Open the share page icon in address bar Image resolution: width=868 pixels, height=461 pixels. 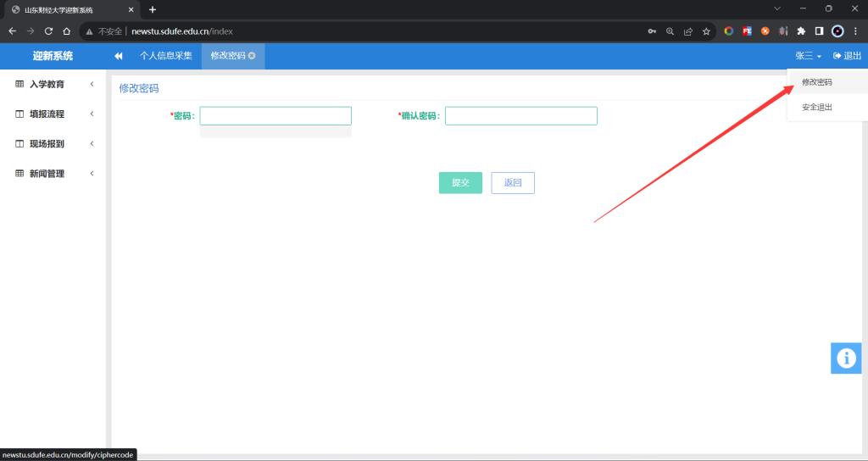(688, 31)
